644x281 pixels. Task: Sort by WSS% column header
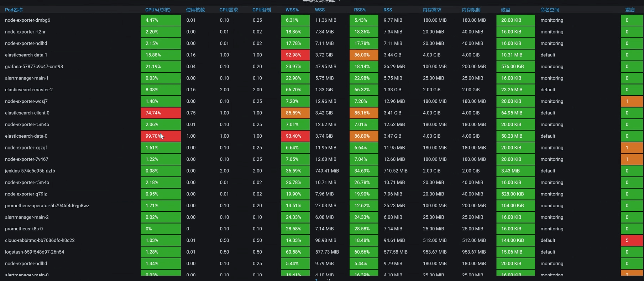tap(292, 10)
